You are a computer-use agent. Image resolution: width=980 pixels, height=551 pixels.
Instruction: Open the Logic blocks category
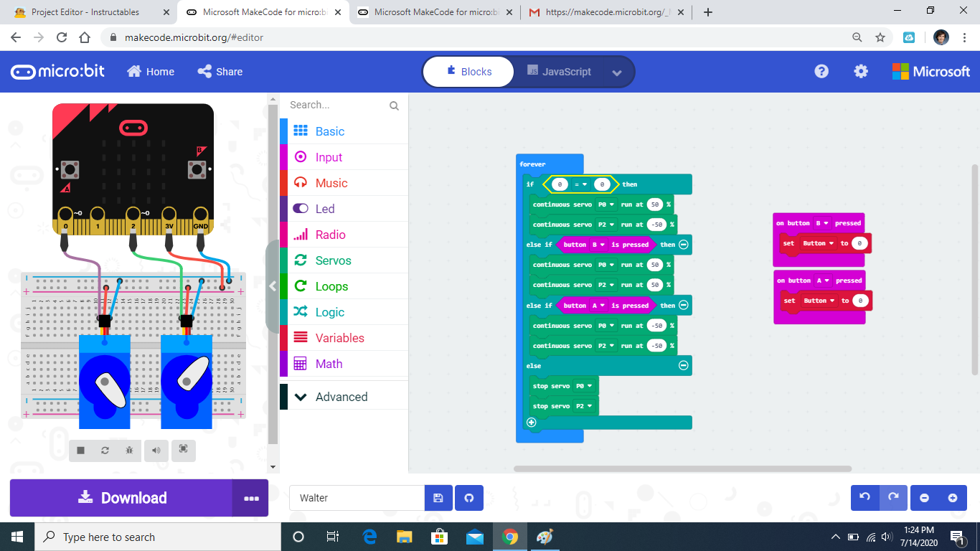pos(344,312)
